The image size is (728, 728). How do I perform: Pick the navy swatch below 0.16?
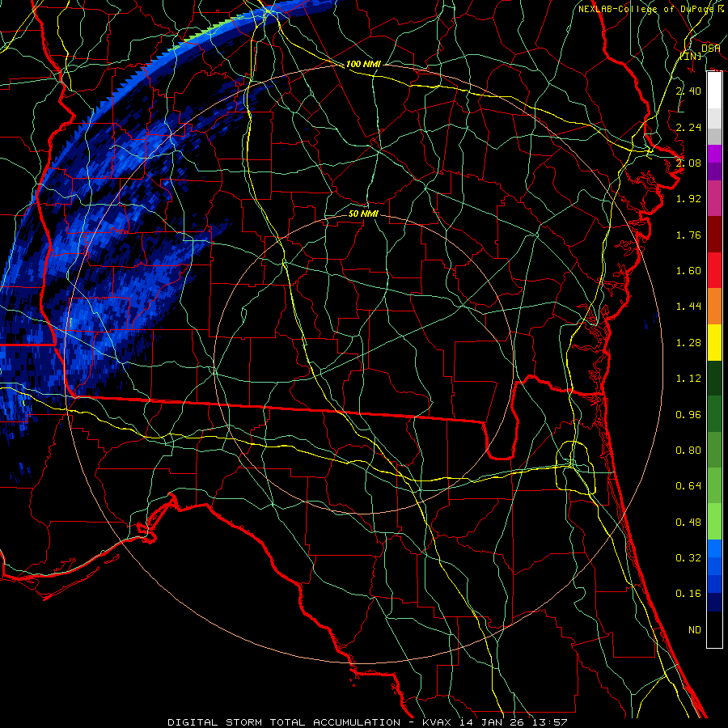coord(714,602)
